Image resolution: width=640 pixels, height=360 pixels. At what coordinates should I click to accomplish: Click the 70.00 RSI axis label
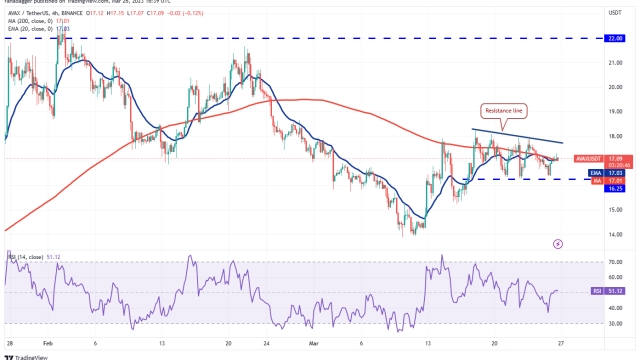click(615, 262)
